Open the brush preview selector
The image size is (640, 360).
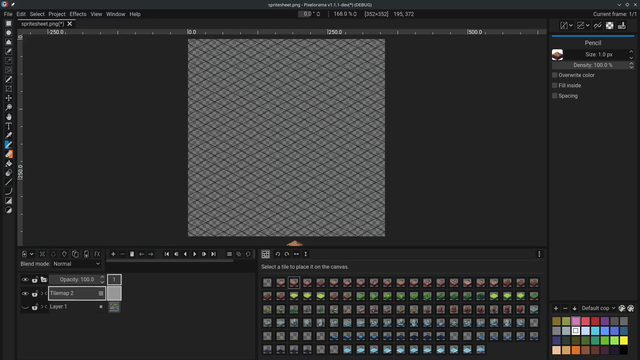[x=558, y=55]
